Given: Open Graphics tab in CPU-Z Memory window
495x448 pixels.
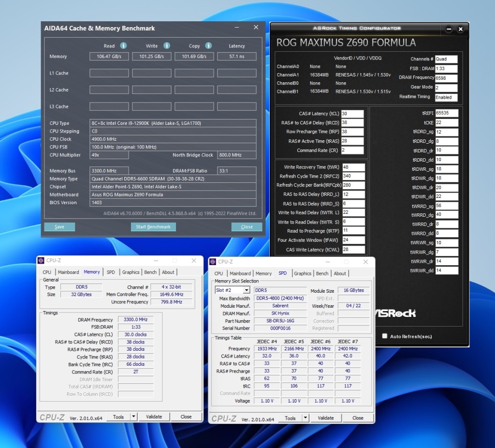Looking at the screenshot, I should pyautogui.click(x=131, y=272).
